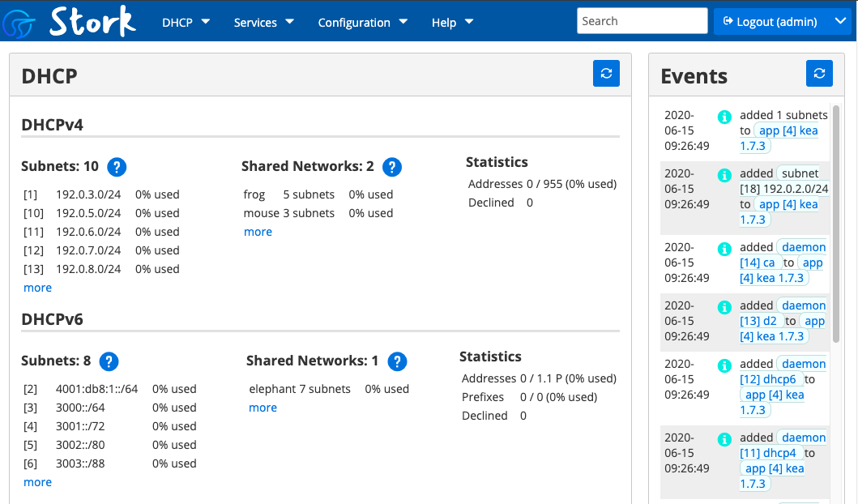The width and height of the screenshot is (858, 504).
Task: Show more DHCPv6 subnets
Action: pyautogui.click(x=38, y=482)
